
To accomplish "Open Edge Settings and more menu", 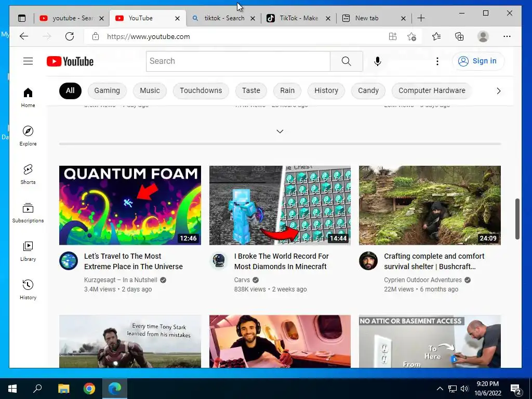I will pyautogui.click(x=507, y=36).
